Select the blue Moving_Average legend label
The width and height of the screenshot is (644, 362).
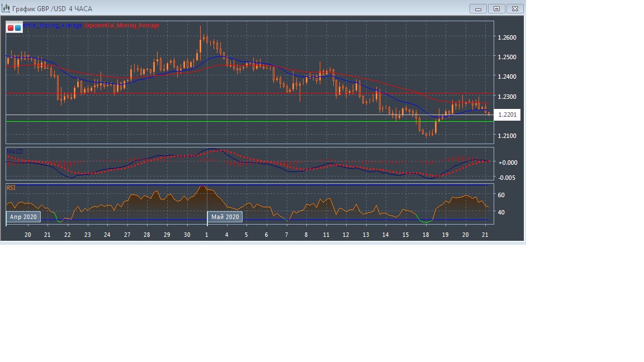click(53, 26)
